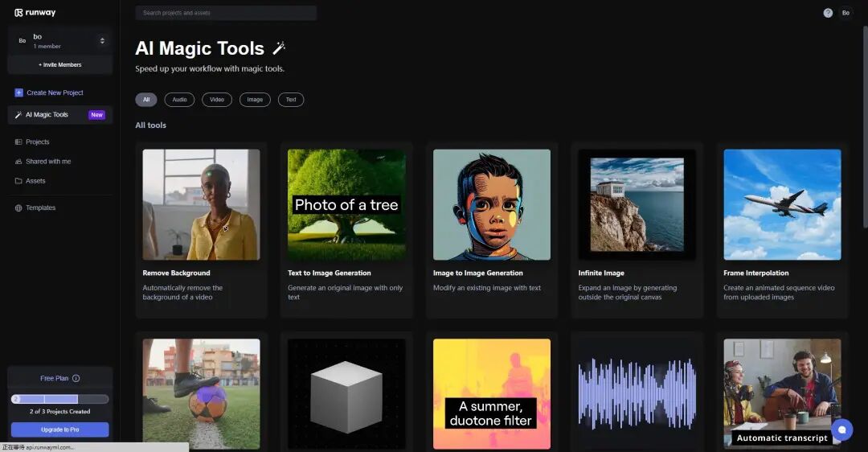The height and width of the screenshot is (452, 868).
Task: Click the plus icon next to Create New Project
Action: 18,92
